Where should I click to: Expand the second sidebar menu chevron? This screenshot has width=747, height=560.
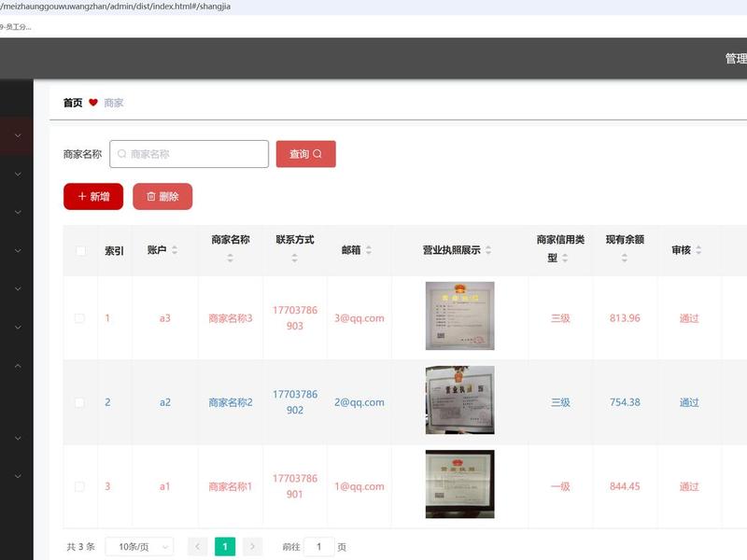coord(18,175)
